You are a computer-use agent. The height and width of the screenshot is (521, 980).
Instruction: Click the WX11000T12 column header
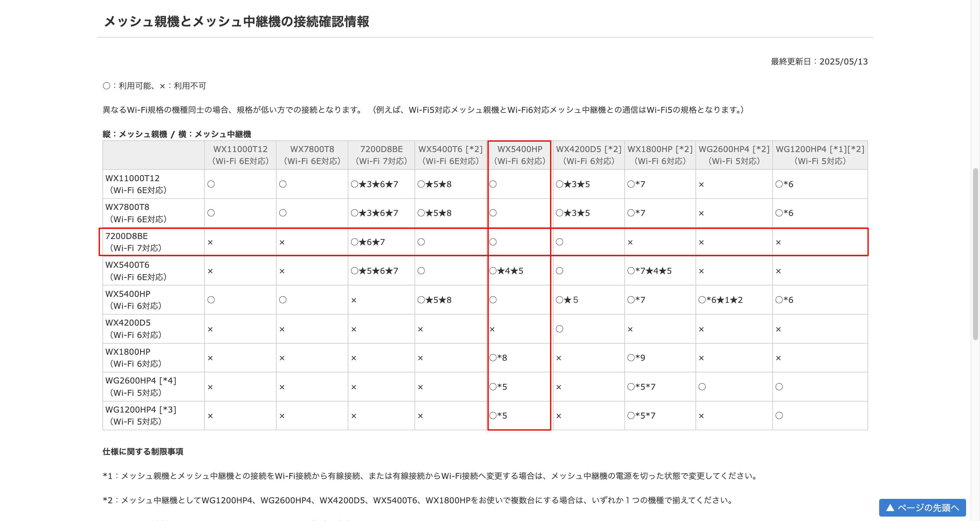(241, 155)
